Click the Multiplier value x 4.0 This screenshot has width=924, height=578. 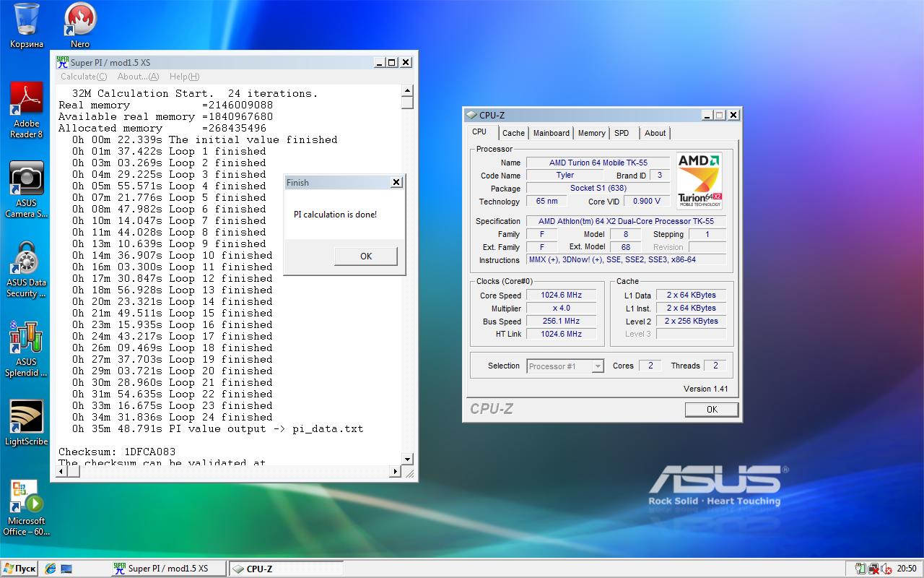[561, 308]
